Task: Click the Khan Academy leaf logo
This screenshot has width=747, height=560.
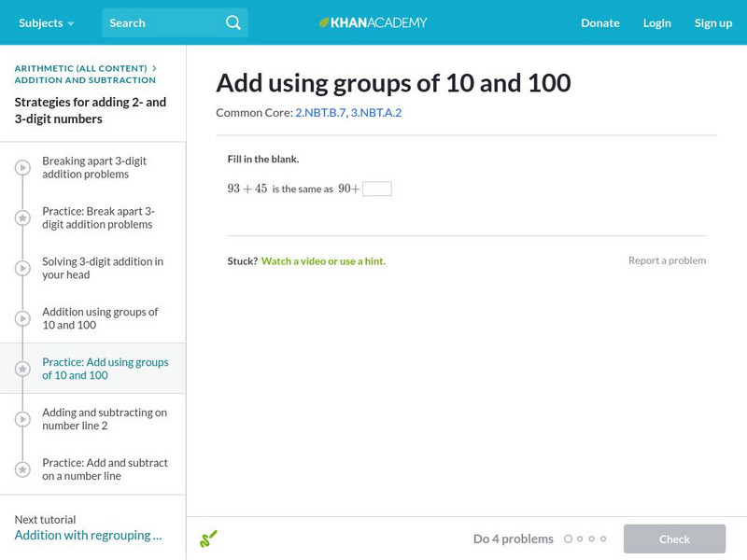Action: click(x=324, y=22)
